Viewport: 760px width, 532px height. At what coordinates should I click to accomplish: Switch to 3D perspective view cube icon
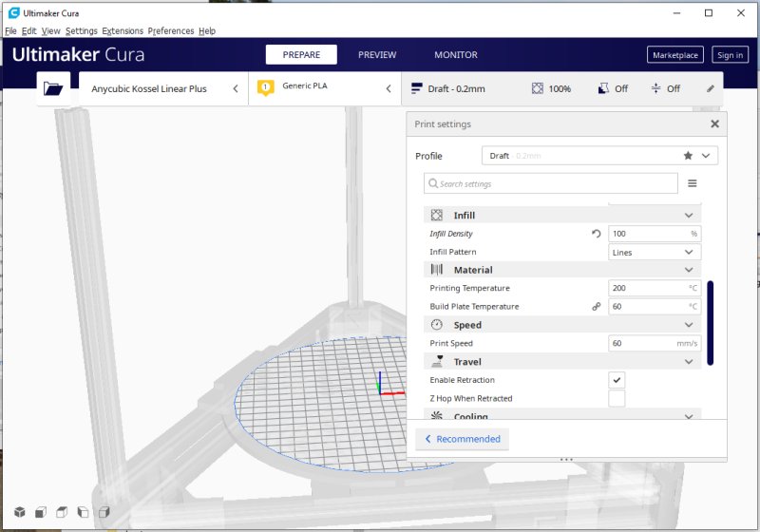tap(19, 512)
